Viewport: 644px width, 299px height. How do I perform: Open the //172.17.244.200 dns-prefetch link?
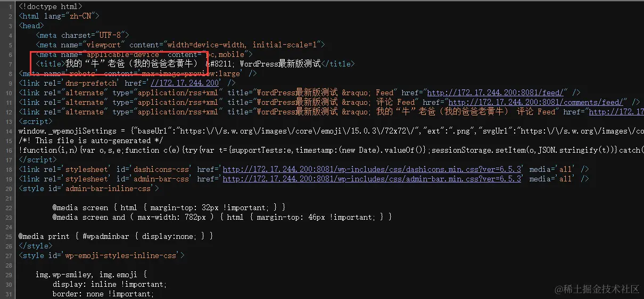click(x=185, y=83)
